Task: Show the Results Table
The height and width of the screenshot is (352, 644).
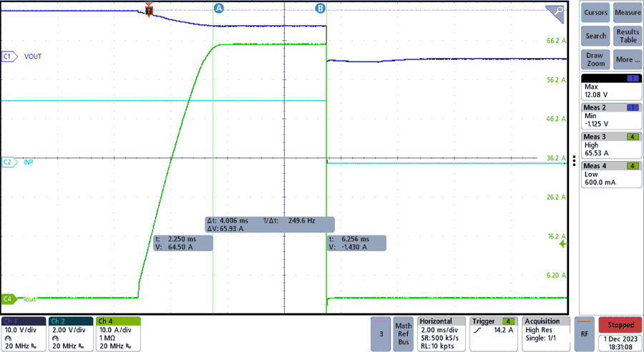Action: point(628,36)
